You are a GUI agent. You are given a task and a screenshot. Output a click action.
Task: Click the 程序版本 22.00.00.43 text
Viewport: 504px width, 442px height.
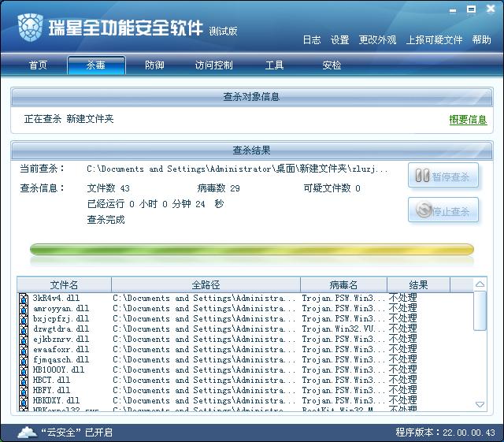click(x=446, y=433)
